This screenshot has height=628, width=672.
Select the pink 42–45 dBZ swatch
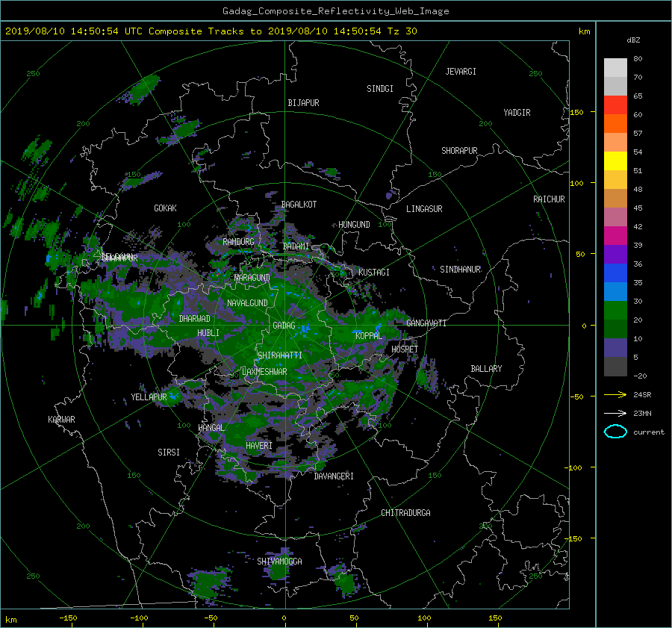coord(615,217)
